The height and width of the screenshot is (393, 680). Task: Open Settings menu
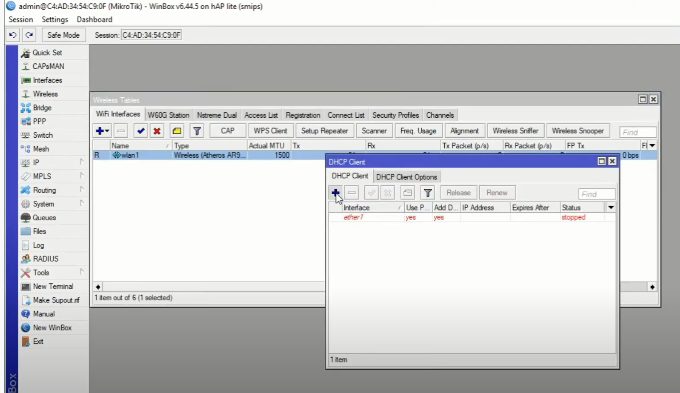click(55, 20)
